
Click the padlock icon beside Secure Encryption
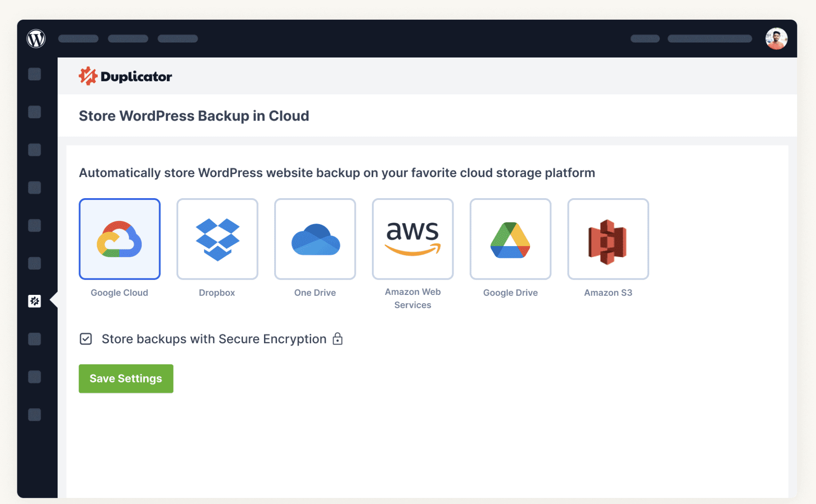tap(338, 339)
